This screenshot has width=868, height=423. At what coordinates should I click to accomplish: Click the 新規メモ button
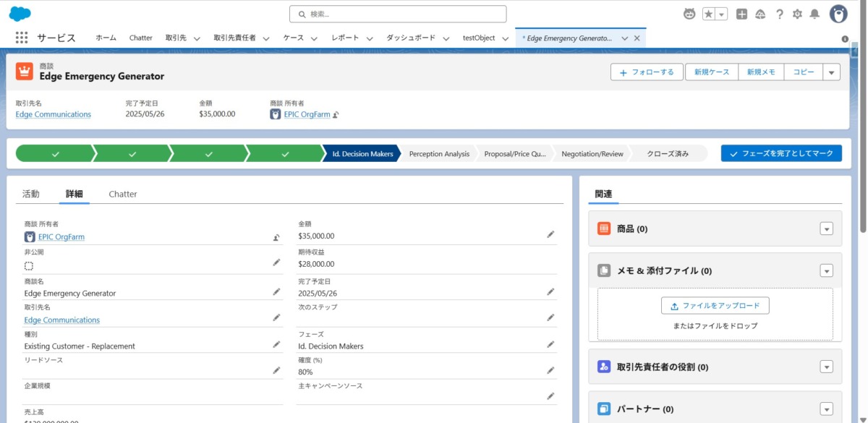tap(761, 72)
